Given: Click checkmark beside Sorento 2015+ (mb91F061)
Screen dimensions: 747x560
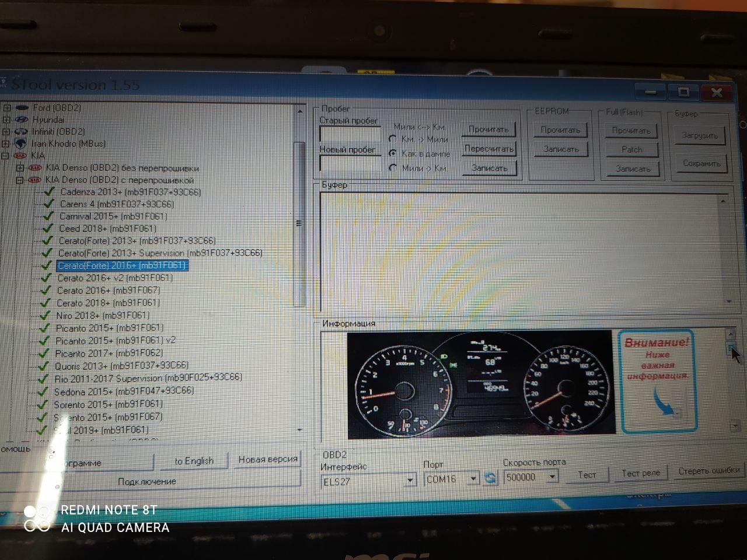Looking at the screenshot, I should [x=42, y=404].
